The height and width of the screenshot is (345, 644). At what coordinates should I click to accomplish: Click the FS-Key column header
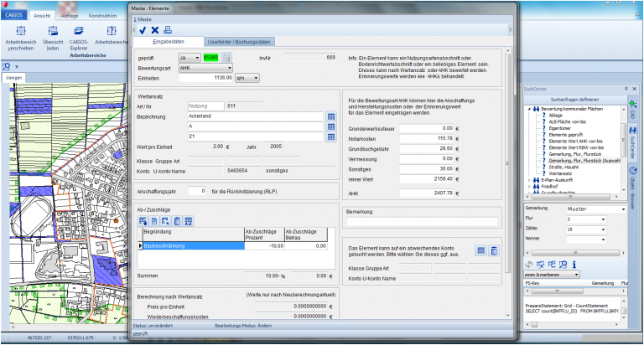click(532, 283)
